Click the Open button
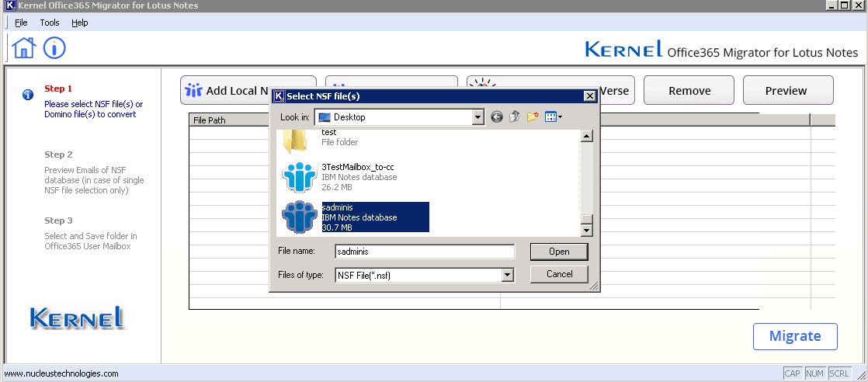 pos(559,252)
